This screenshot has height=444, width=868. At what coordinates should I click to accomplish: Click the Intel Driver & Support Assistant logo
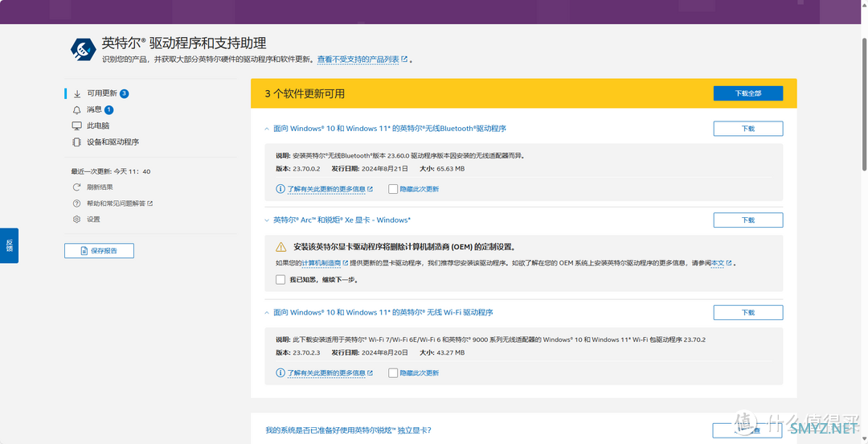click(83, 49)
